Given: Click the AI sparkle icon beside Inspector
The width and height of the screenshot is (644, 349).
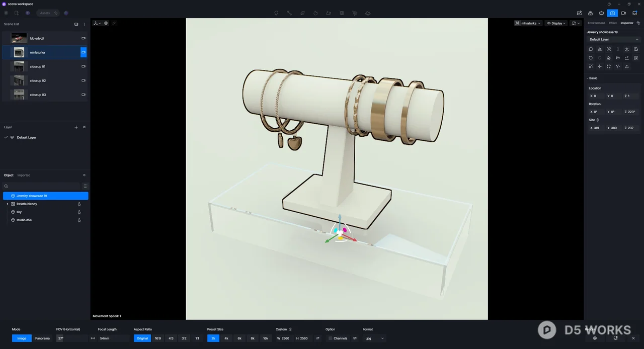Looking at the screenshot, I should pyautogui.click(x=638, y=23).
